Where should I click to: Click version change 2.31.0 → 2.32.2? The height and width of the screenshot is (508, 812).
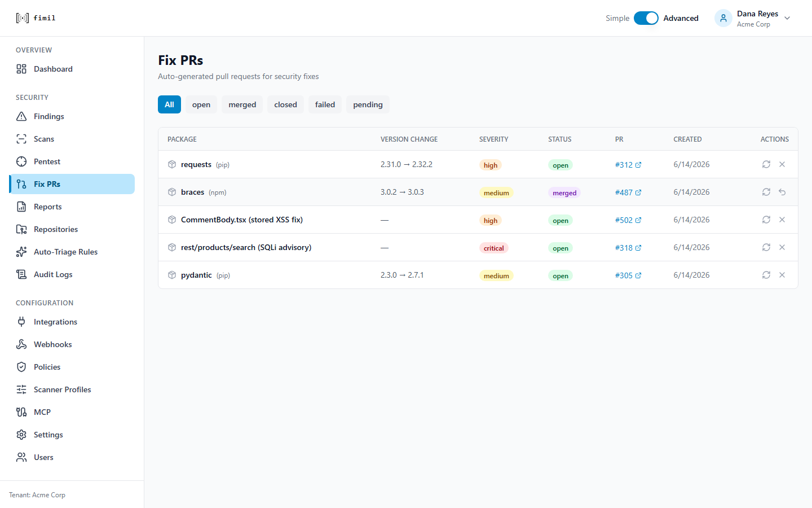[x=407, y=164]
